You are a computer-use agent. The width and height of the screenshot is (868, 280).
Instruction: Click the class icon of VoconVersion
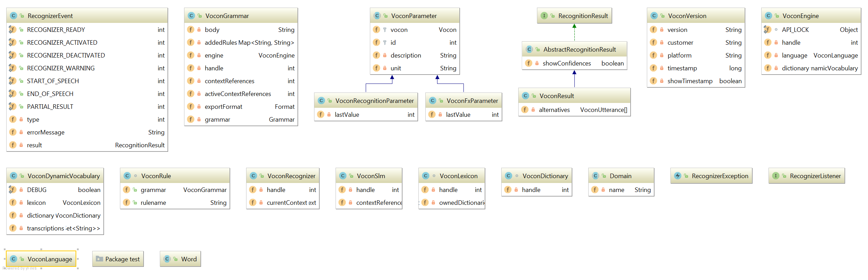pyautogui.click(x=654, y=16)
